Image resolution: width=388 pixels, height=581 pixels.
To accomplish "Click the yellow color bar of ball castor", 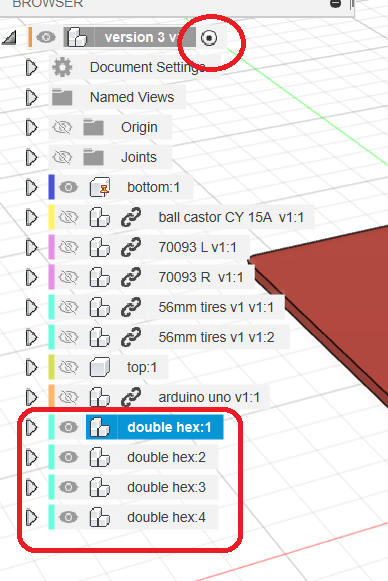I will (52, 217).
